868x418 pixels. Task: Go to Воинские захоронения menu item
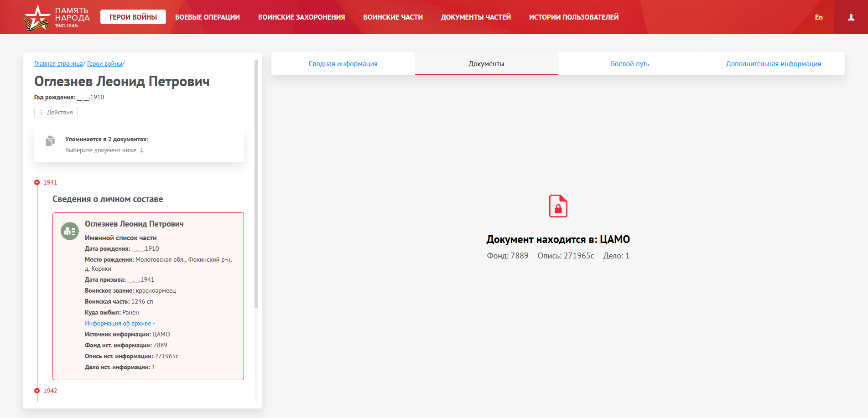pos(301,17)
